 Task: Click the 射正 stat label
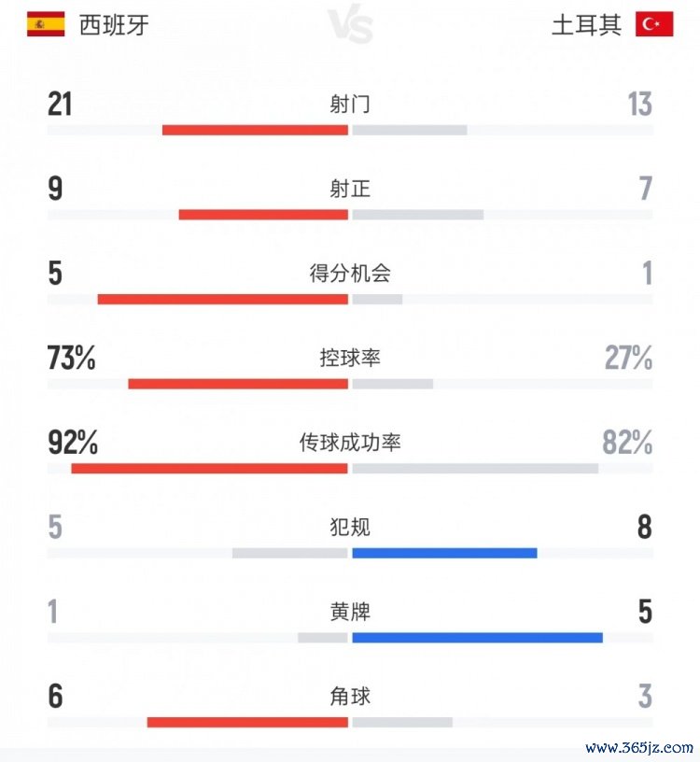[x=350, y=190]
